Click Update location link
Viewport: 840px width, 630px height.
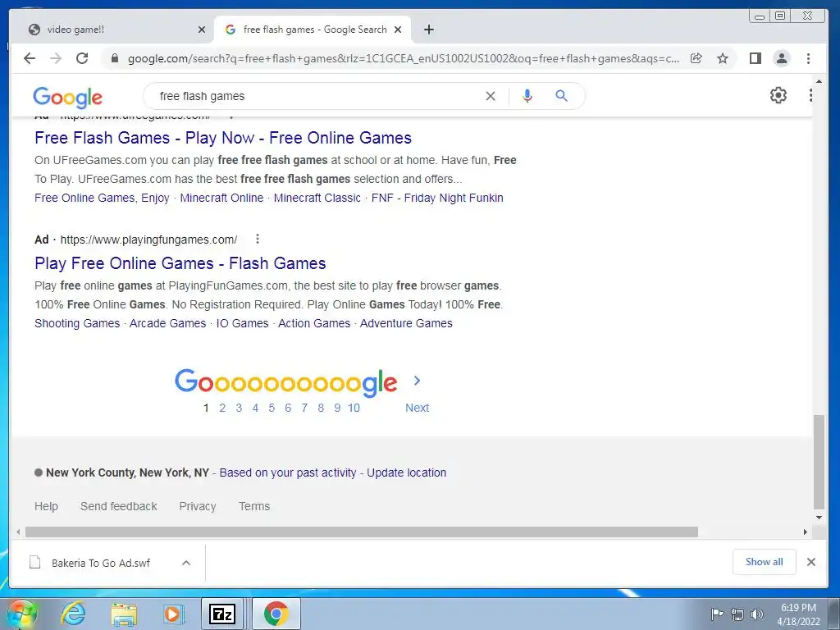[406, 472]
